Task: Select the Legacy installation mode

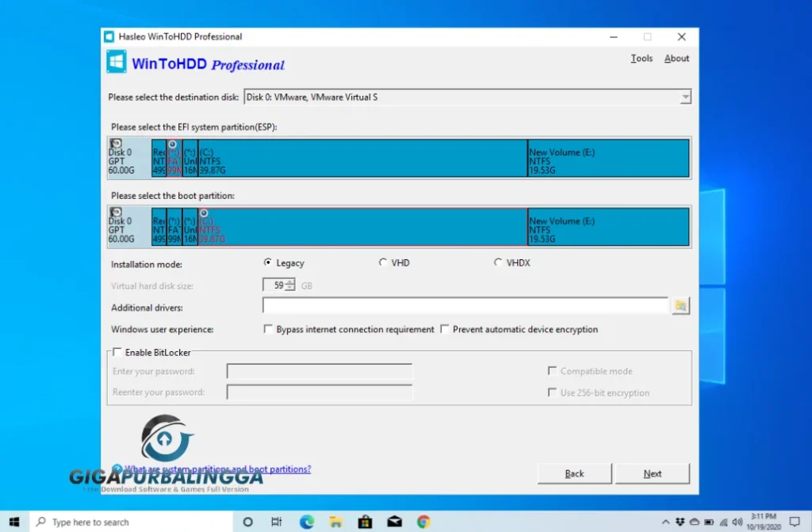Action: pos(268,262)
